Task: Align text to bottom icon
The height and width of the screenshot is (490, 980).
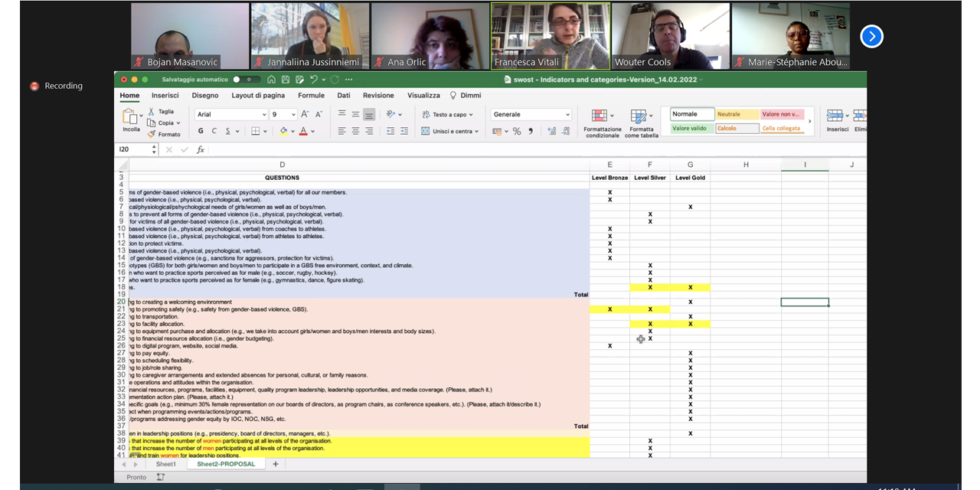Action: (369, 114)
